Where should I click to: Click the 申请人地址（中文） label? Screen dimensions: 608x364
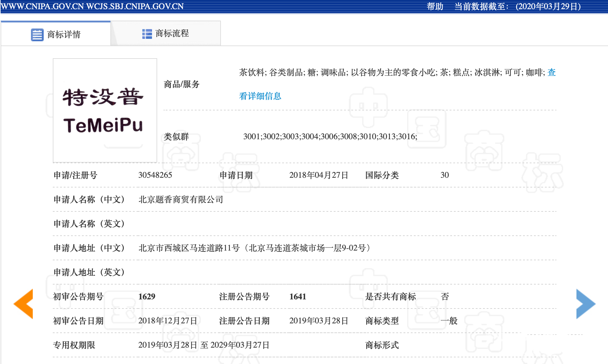(x=89, y=248)
